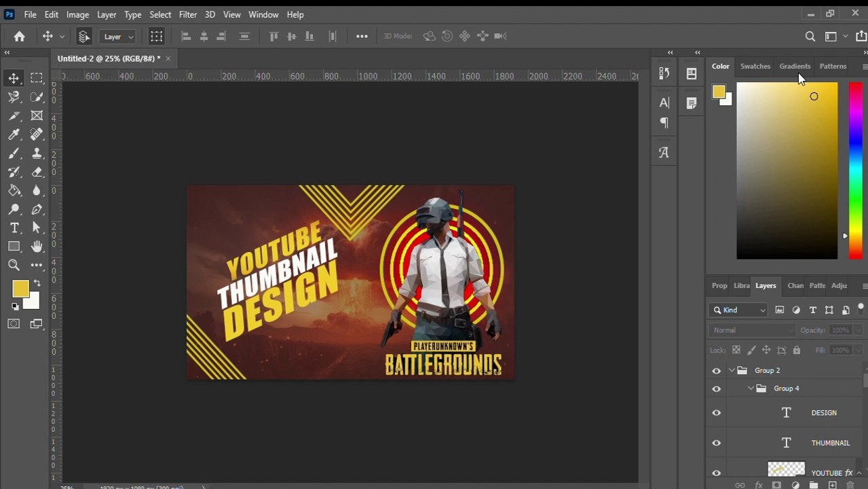Image resolution: width=868 pixels, height=489 pixels.
Task: Toggle layer filtering on or off
Action: tap(861, 308)
